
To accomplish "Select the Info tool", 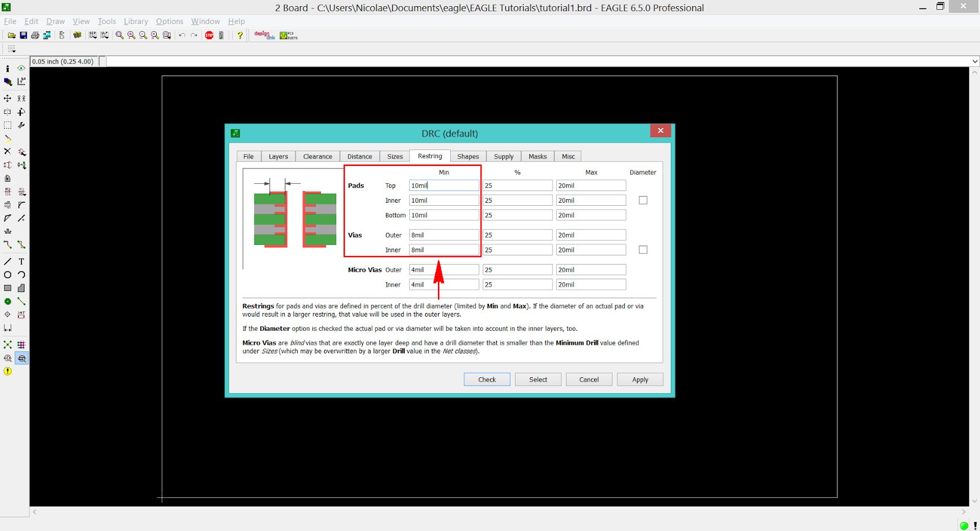I will (x=7, y=69).
